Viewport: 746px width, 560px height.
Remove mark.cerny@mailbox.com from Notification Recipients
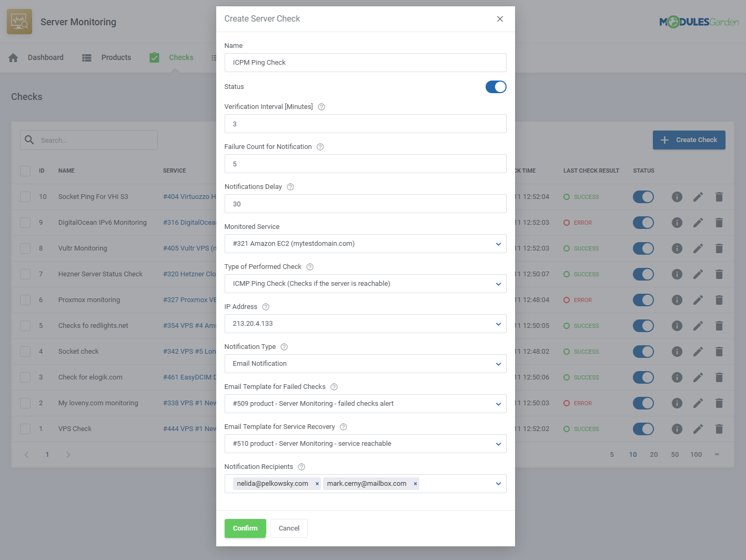point(415,483)
